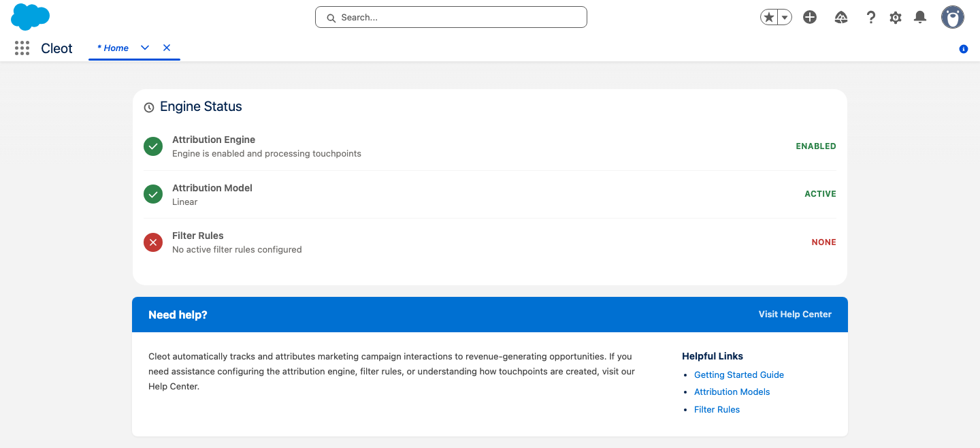Open the Favorites list dropdown arrow
This screenshot has width=980, height=448.
point(785,18)
